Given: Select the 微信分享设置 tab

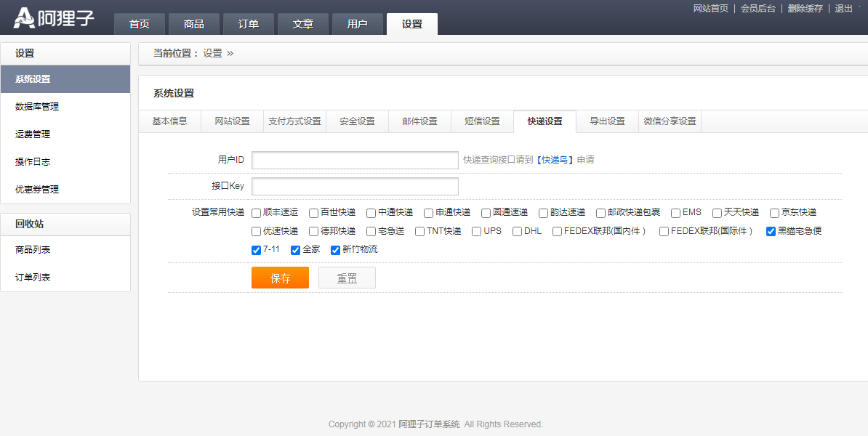Looking at the screenshot, I should click(x=670, y=121).
